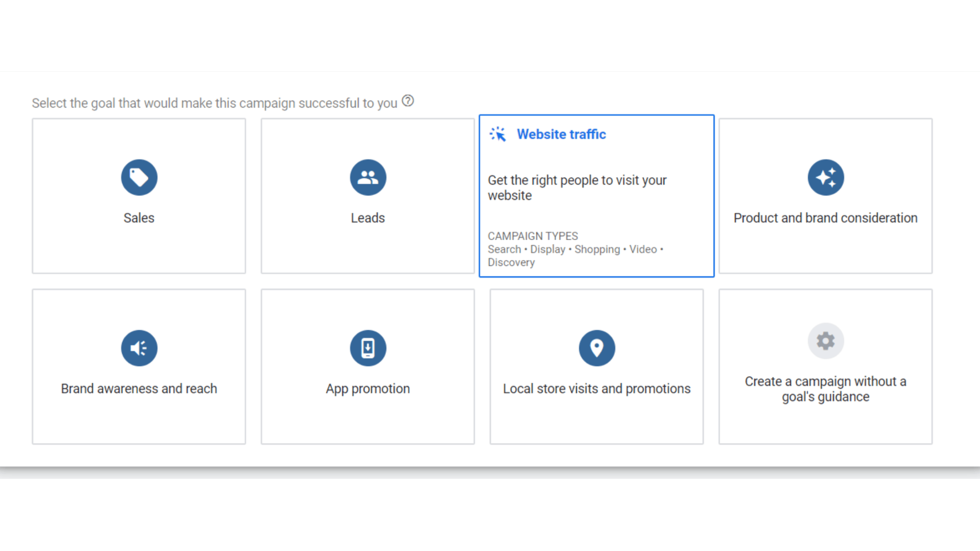Select the Brand awareness and reach label
Screen dimensions: 980x551
(x=139, y=389)
